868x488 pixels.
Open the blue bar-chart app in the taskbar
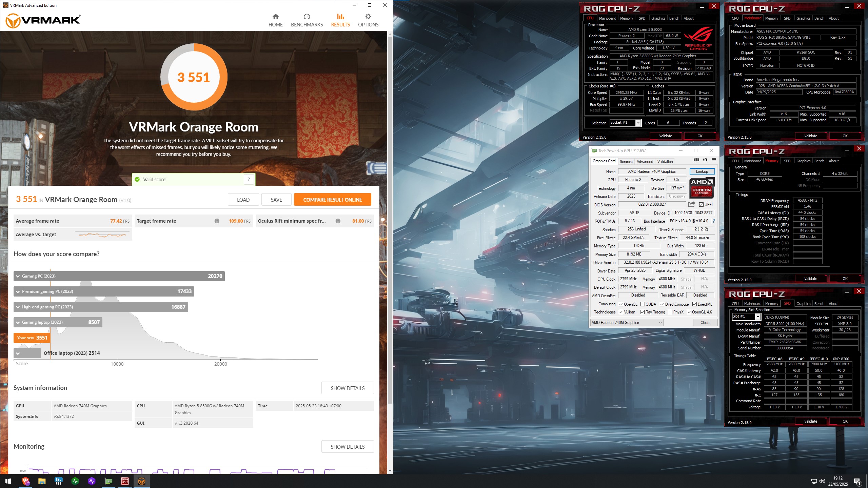[x=58, y=481]
